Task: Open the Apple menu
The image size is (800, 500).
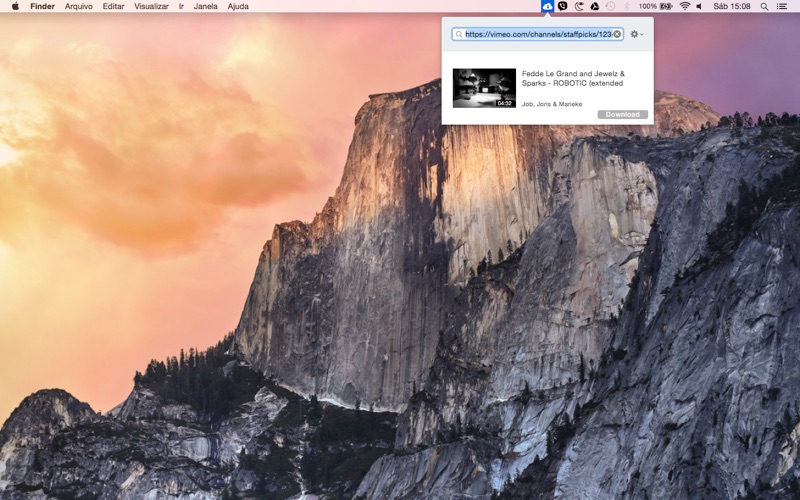Action: 15,6
